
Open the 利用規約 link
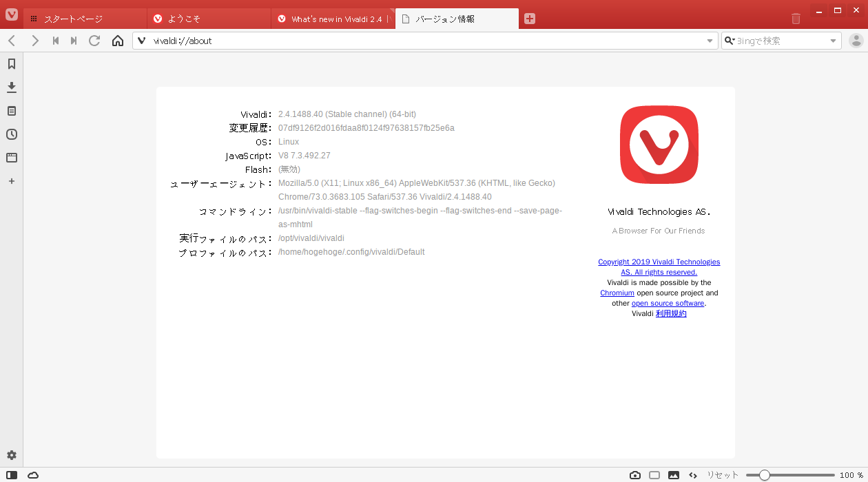671,313
